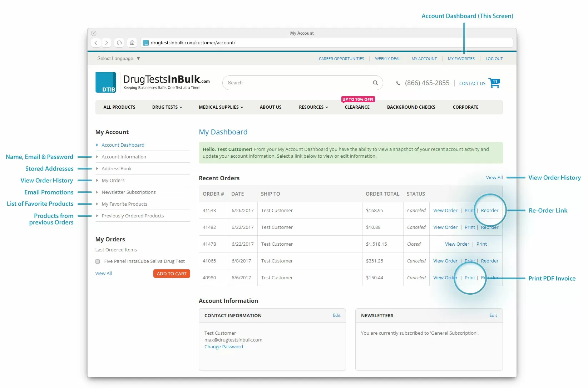Select the ABOUT US navigation item

(x=271, y=107)
